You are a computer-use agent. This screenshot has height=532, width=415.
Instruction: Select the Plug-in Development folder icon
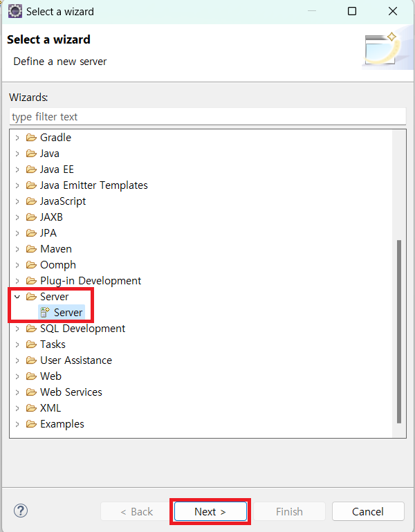[31, 281]
